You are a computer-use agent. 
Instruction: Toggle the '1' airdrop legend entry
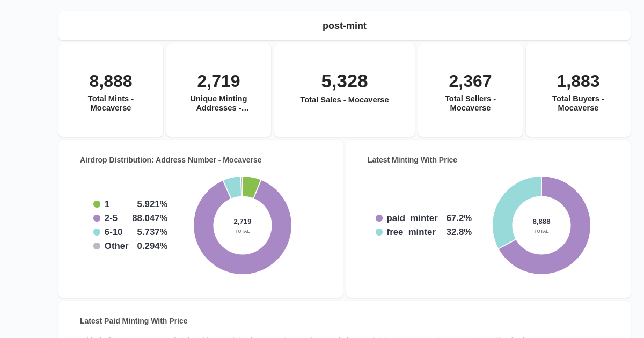click(107, 204)
